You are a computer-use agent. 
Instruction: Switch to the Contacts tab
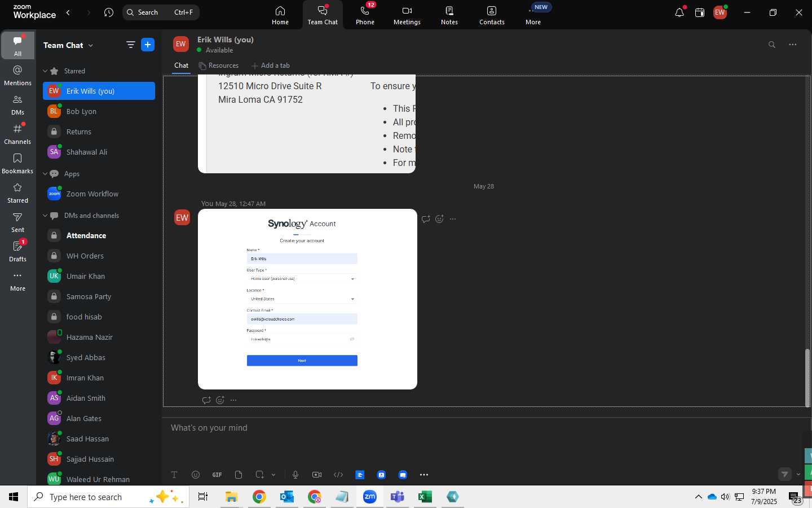point(492,15)
